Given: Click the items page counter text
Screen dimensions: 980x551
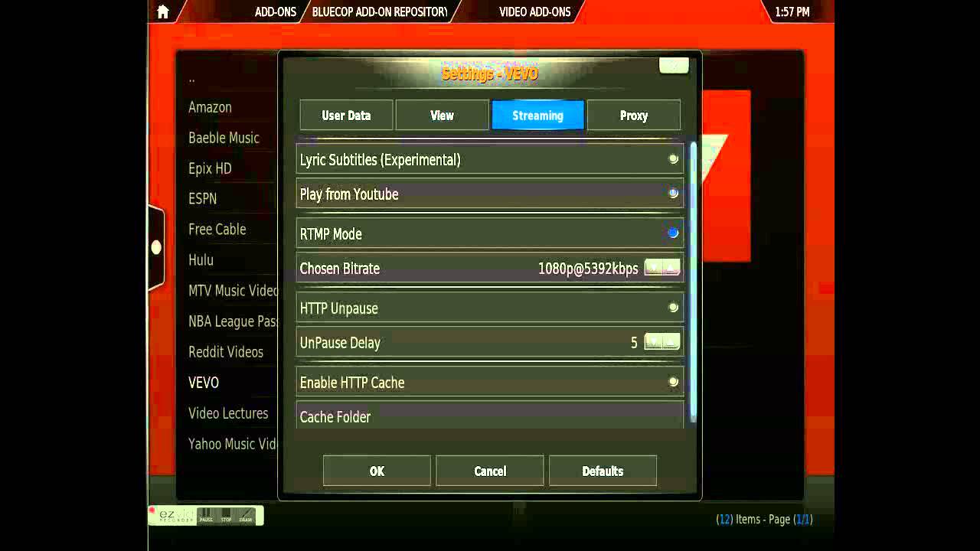Looking at the screenshot, I should pos(764,519).
